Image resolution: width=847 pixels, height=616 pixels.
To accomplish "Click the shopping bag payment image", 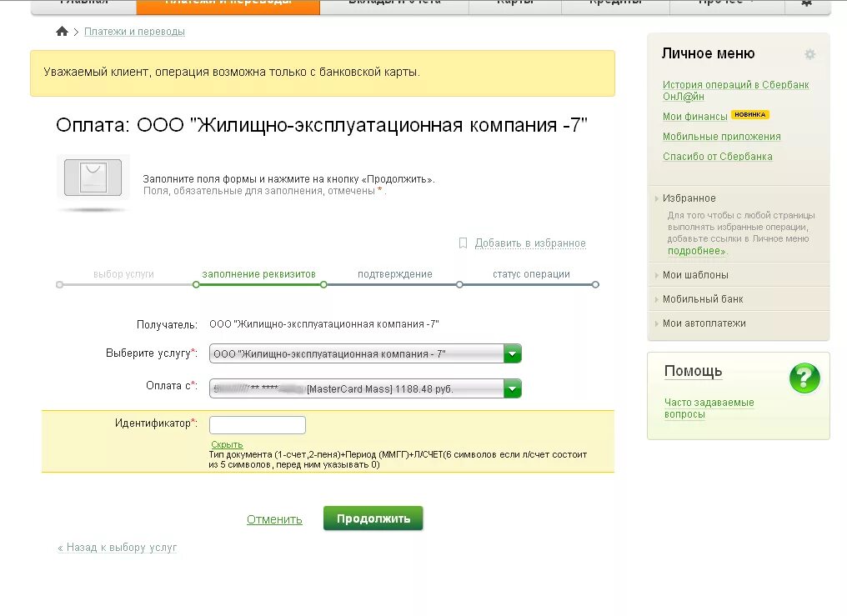I will (x=93, y=178).
